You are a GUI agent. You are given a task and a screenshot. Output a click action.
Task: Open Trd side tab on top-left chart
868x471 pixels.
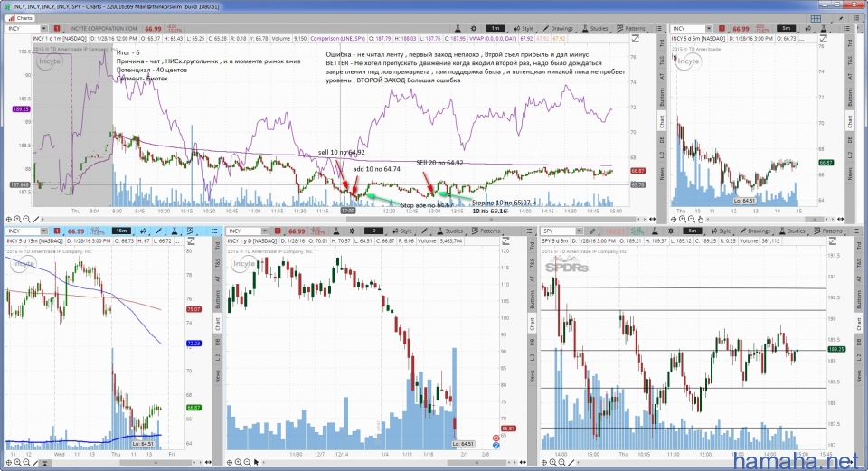pos(662,43)
